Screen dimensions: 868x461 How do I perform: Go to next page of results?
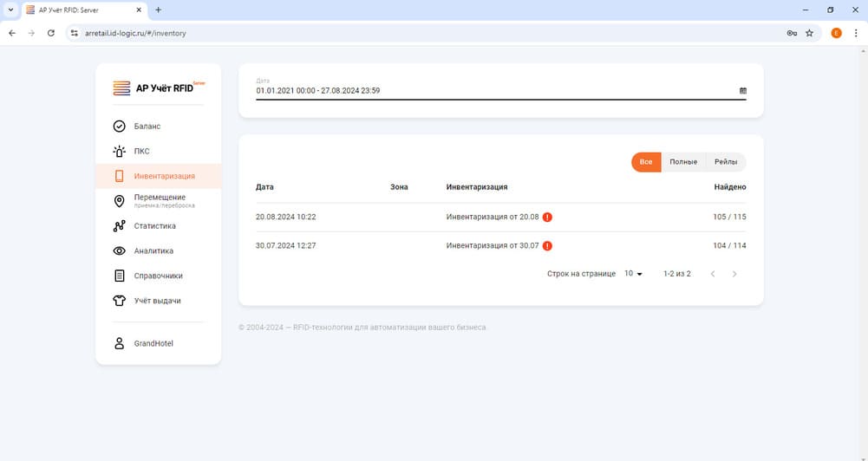(734, 274)
